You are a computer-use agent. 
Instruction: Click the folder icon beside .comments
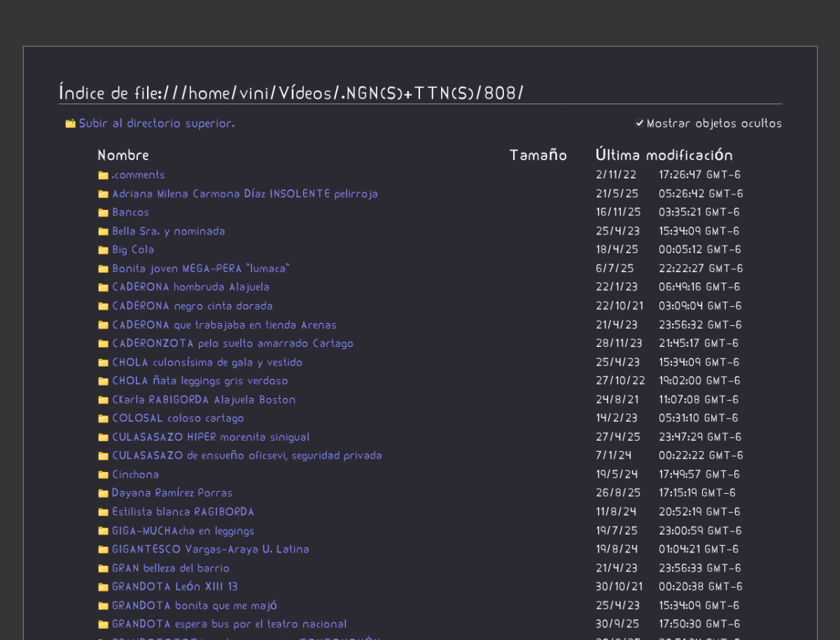[x=103, y=174]
